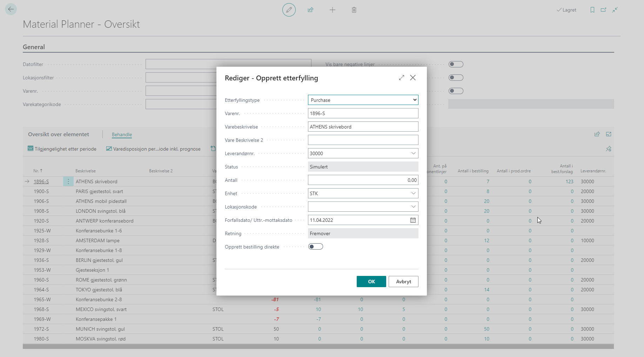The image size is (644, 357).
Task: Click the row options dots for 1896-S
Action: tap(68, 181)
